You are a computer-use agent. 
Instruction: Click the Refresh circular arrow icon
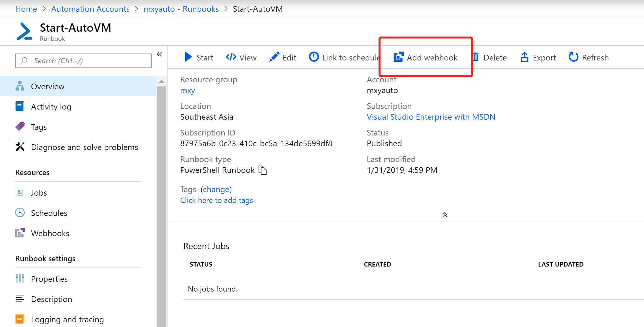click(x=573, y=57)
